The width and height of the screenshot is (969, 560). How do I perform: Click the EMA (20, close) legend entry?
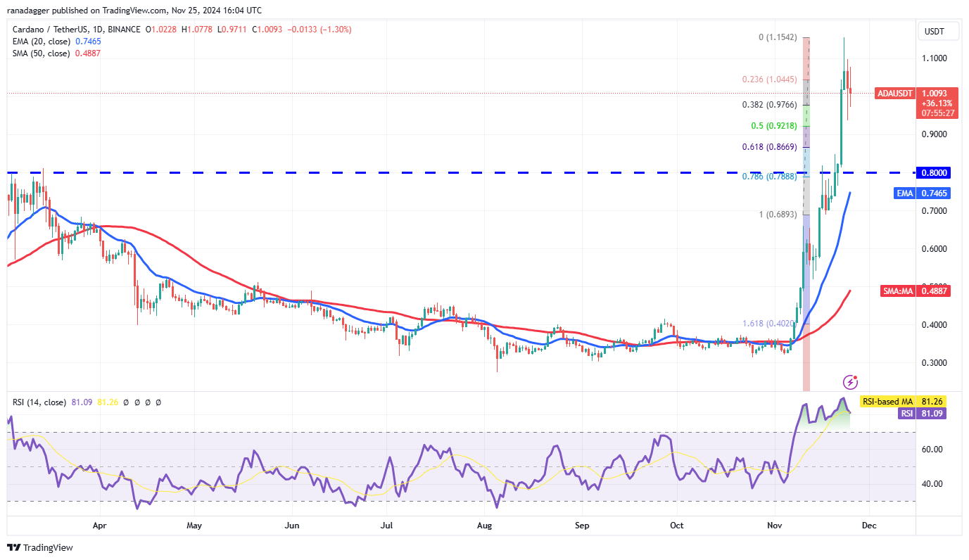click(42, 42)
